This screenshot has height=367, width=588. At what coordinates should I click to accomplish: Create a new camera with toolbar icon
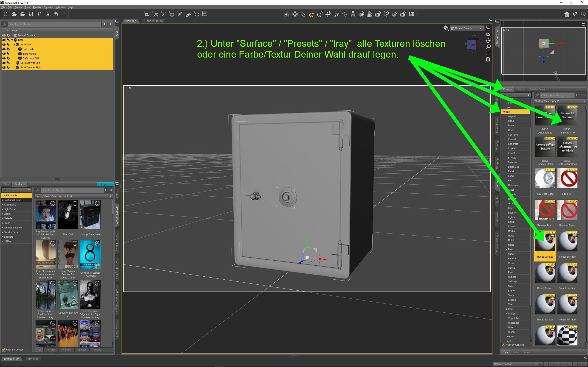(146, 14)
